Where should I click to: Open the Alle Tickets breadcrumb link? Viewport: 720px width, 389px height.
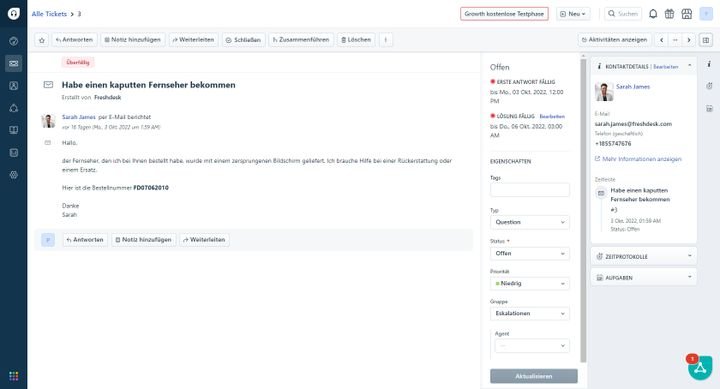[49, 14]
